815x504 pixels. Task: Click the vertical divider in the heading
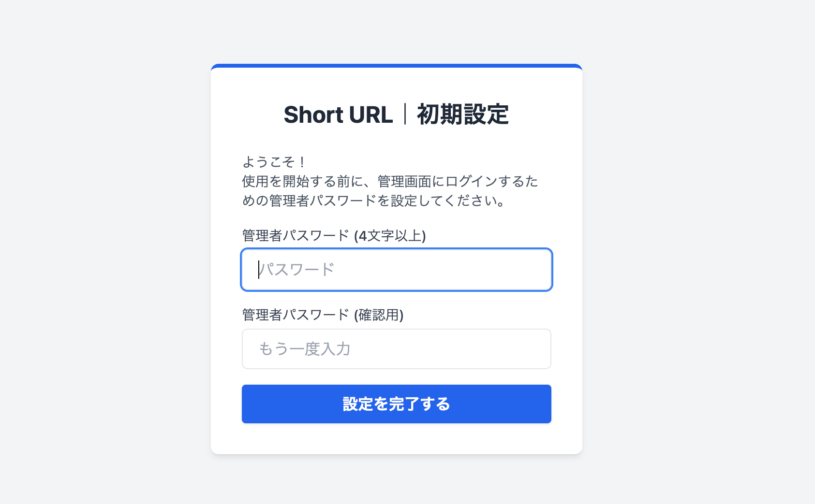(x=405, y=115)
